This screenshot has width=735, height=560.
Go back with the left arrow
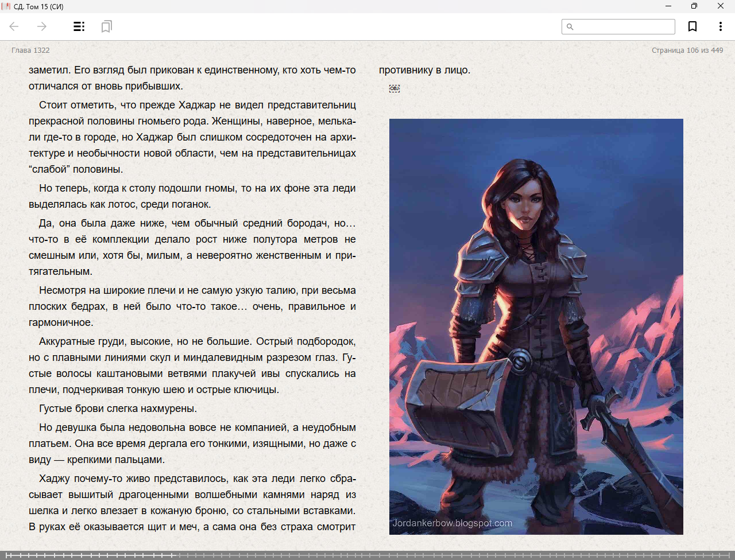click(14, 26)
